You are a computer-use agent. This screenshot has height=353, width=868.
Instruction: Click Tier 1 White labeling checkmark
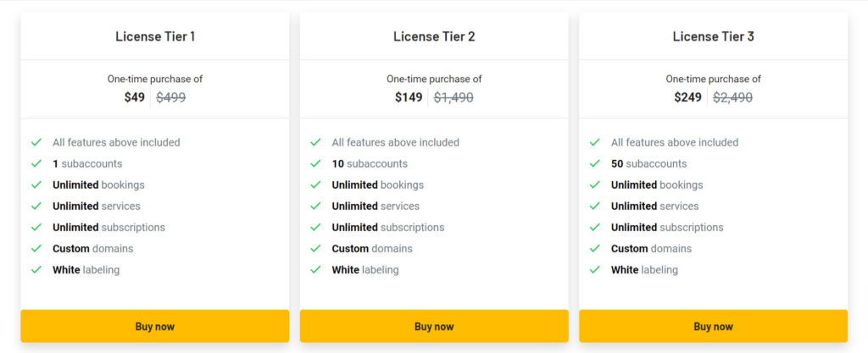tap(36, 269)
